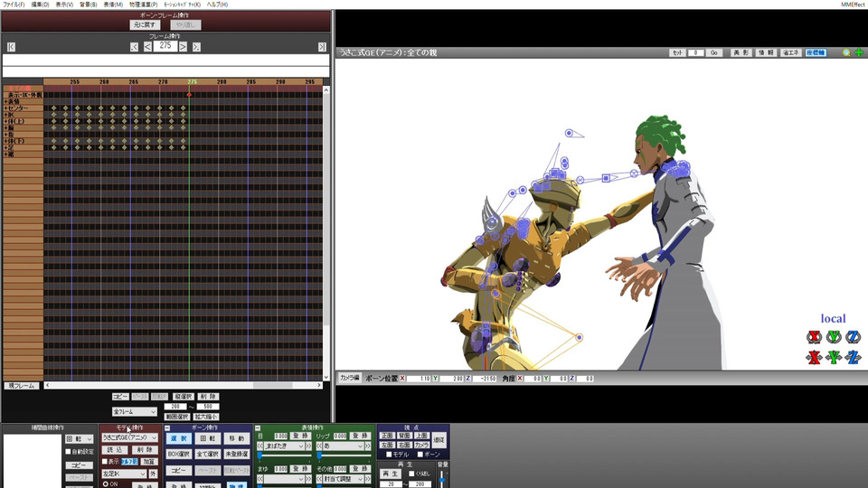
Task: Step back one frame
Action: click(147, 47)
